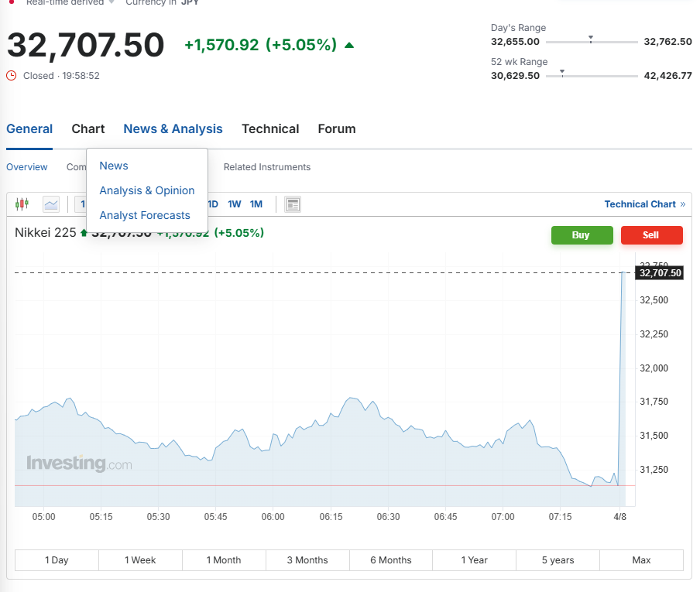Click the Nikkei 225 chart title
700x592 pixels.
click(x=46, y=232)
